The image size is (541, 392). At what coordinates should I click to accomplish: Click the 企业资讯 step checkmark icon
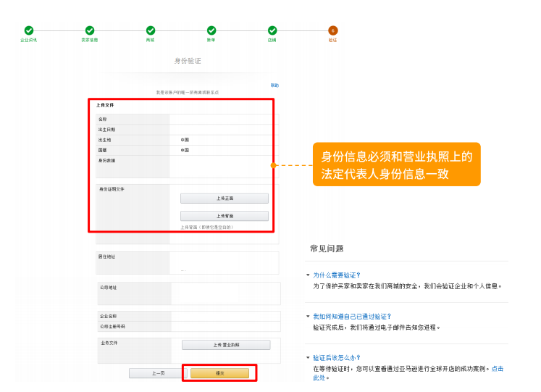tap(29, 30)
